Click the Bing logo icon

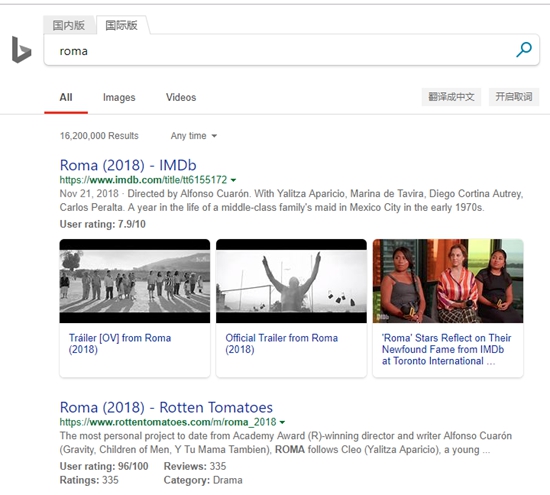(21, 50)
